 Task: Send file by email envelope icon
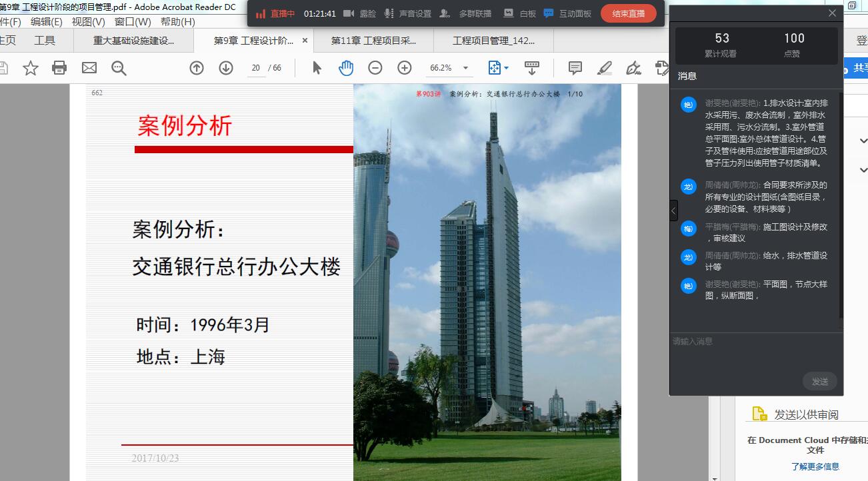(89, 68)
